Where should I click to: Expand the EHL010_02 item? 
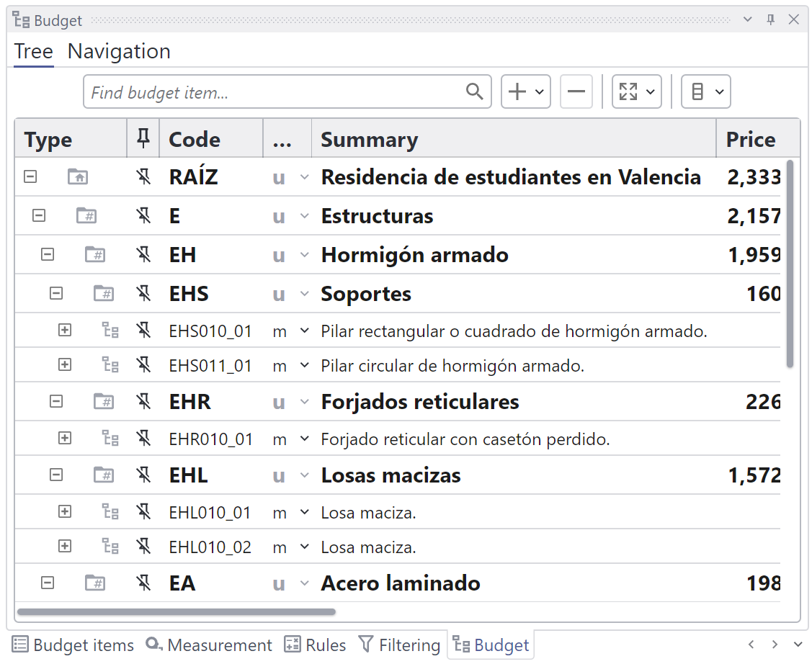point(65,547)
